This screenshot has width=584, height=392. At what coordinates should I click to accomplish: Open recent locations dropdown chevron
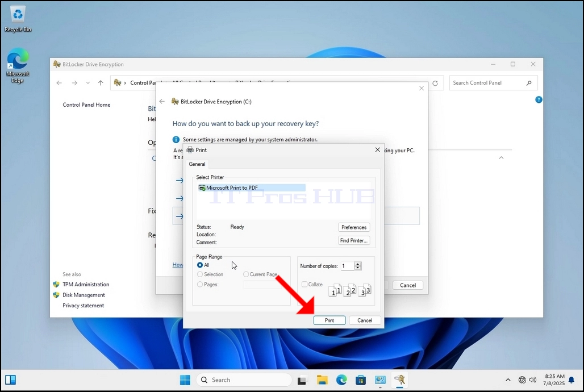click(88, 83)
